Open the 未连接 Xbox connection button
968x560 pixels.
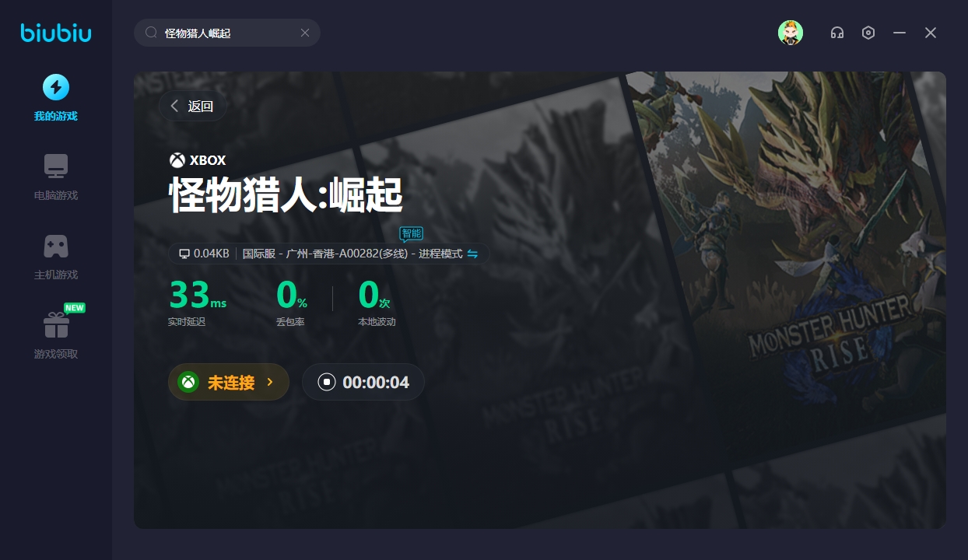tap(229, 382)
